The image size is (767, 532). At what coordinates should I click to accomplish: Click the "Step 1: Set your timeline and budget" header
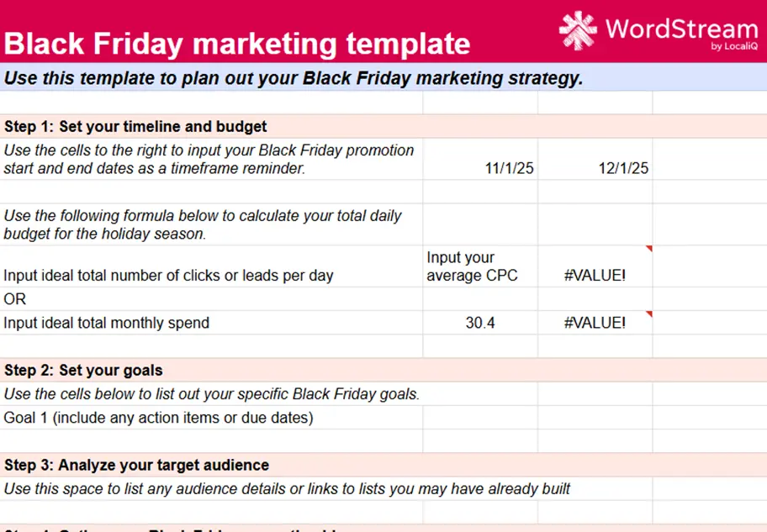pos(136,127)
